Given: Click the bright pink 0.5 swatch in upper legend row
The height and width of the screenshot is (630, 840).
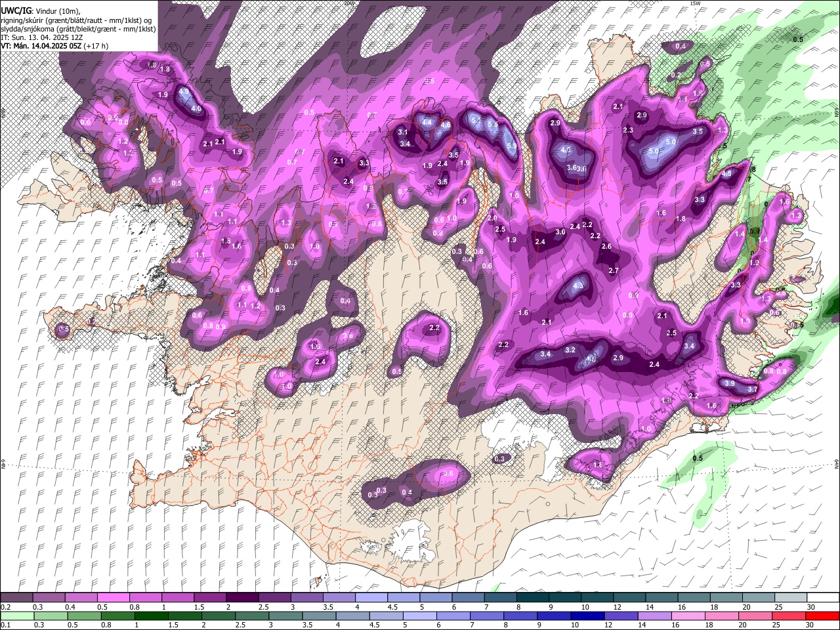Looking at the screenshot, I should (113, 598).
